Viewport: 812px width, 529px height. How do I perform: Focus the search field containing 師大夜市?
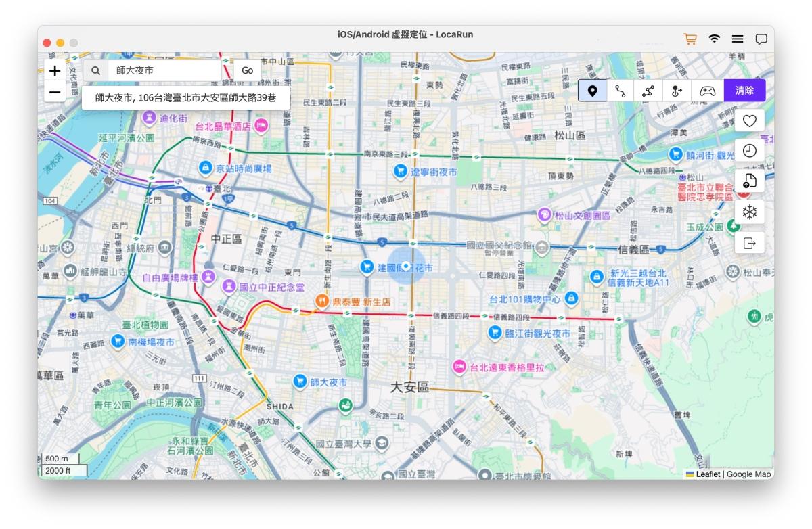coord(164,70)
